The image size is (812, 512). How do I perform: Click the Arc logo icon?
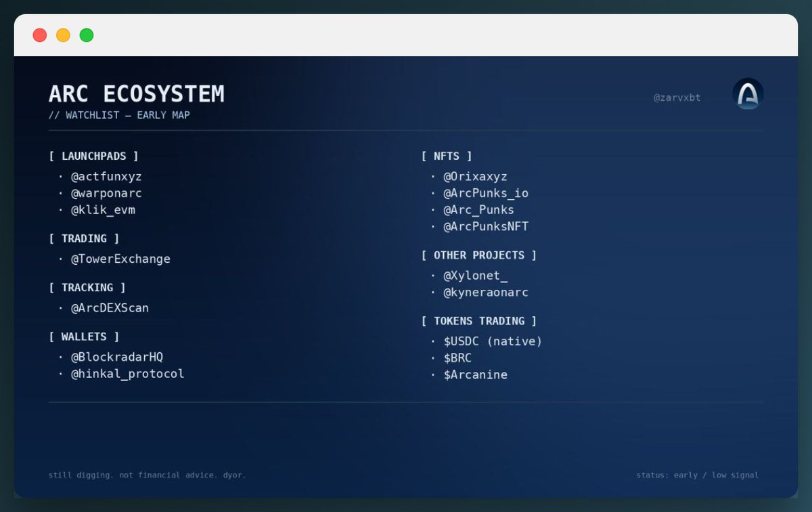coord(748,93)
